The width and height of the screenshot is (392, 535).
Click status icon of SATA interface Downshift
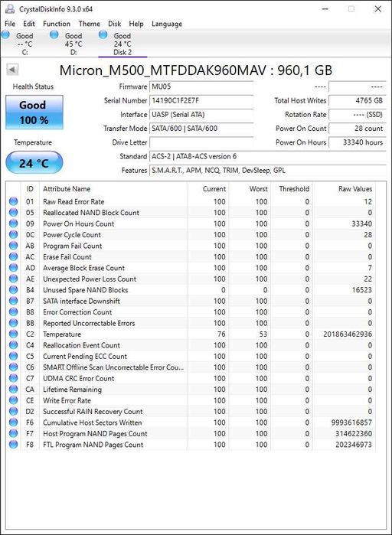click(13, 301)
